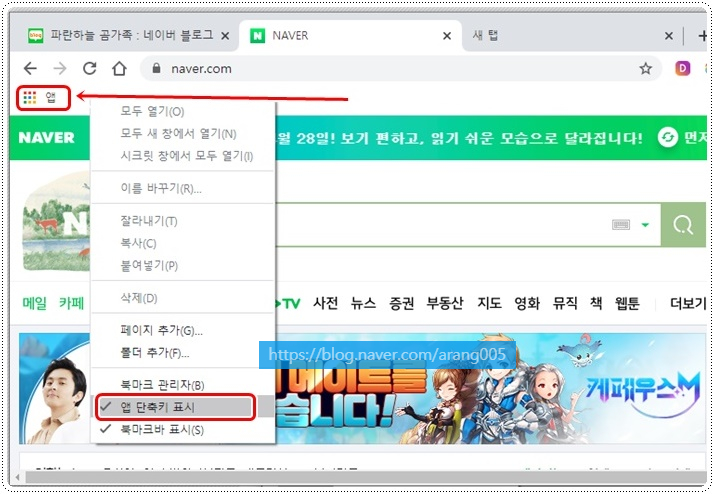Viewport: 714px width, 494px height.
Task: Click the horizontal scrollbar at bottom
Action: [x=366, y=477]
